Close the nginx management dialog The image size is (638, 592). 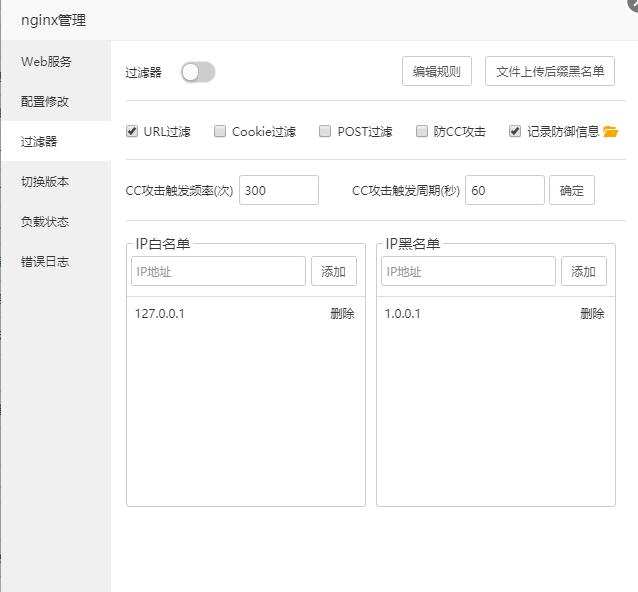pos(634,4)
